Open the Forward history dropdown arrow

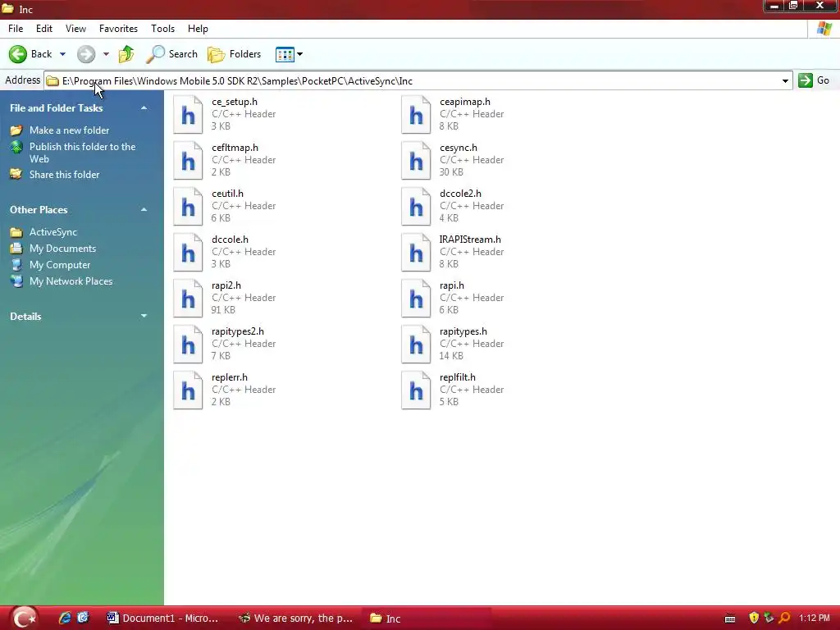[106, 54]
